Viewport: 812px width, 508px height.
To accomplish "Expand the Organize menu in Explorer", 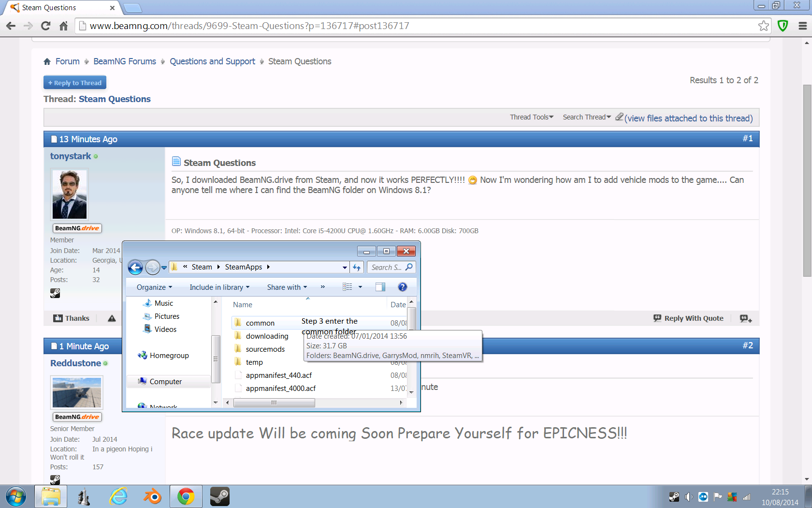I will pyautogui.click(x=154, y=287).
